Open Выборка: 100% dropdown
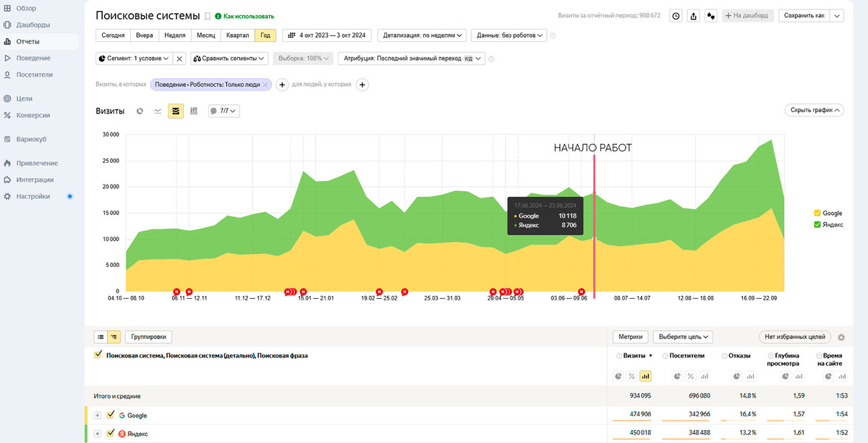Screen dimensions: 868x443 click(303, 59)
